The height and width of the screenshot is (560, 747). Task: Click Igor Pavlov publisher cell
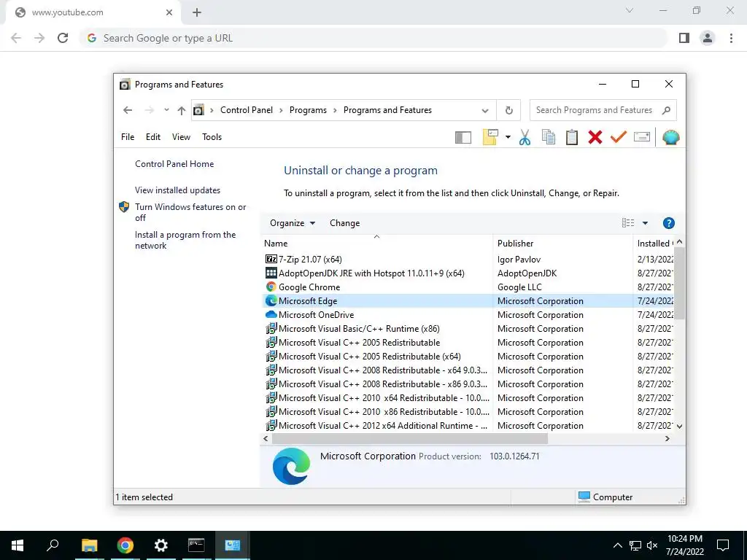519,260
